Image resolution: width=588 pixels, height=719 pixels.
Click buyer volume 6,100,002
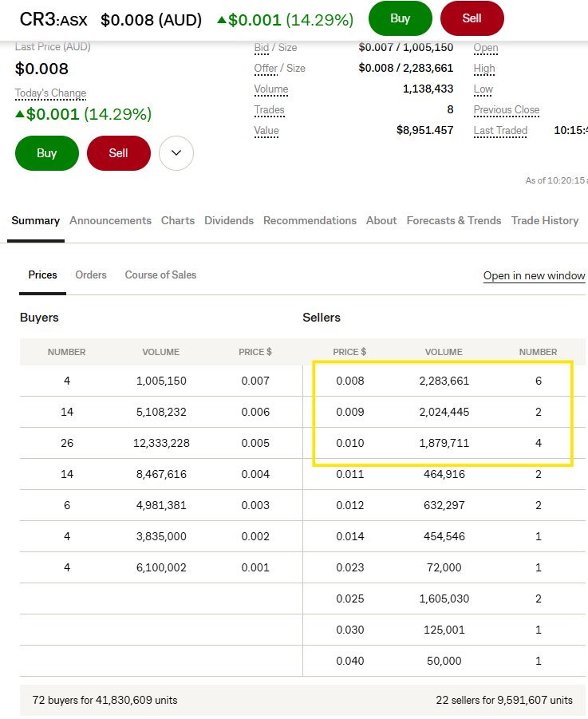click(161, 567)
